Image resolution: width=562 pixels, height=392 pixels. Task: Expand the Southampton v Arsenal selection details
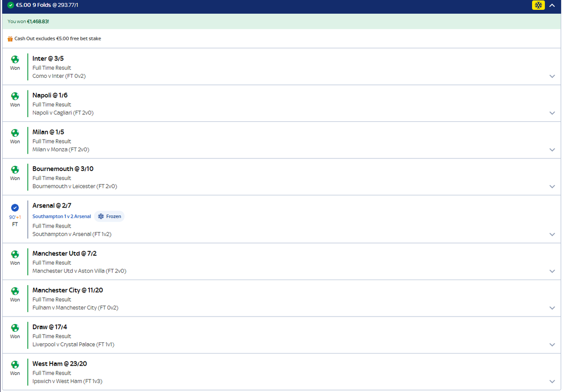point(552,234)
